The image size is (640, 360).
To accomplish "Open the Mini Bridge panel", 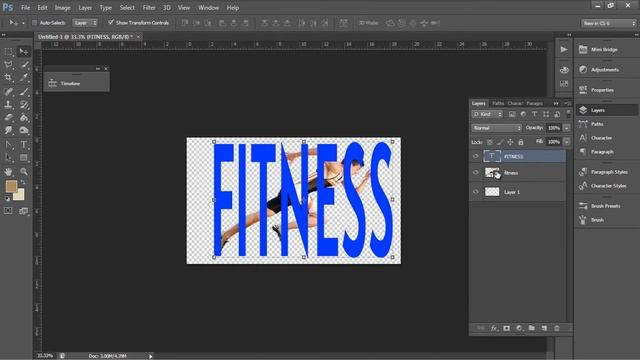I will pyautogui.click(x=604, y=49).
